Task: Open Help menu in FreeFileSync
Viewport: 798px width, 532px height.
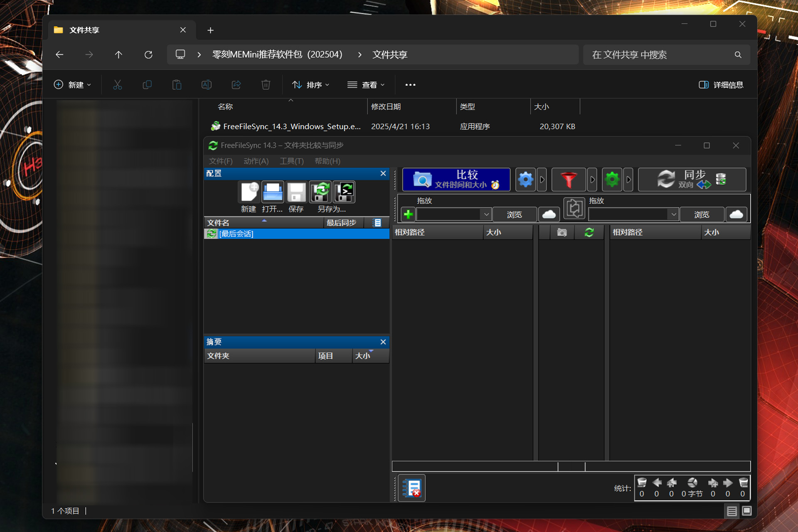Action: click(328, 161)
